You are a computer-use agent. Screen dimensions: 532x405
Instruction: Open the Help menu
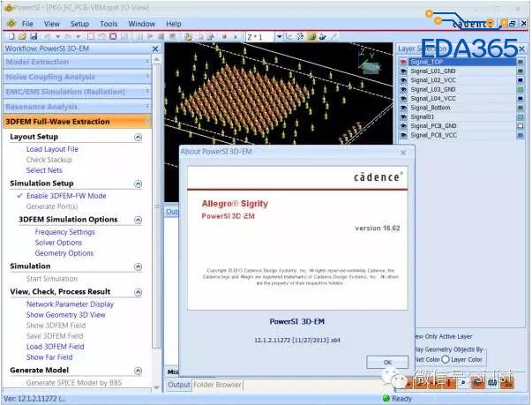point(174,24)
